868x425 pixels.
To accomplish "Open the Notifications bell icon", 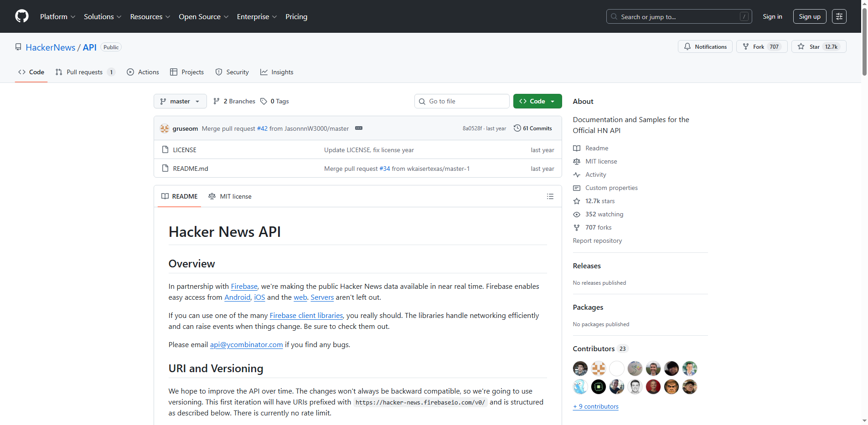I will pyautogui.click(x=687, y=46).
